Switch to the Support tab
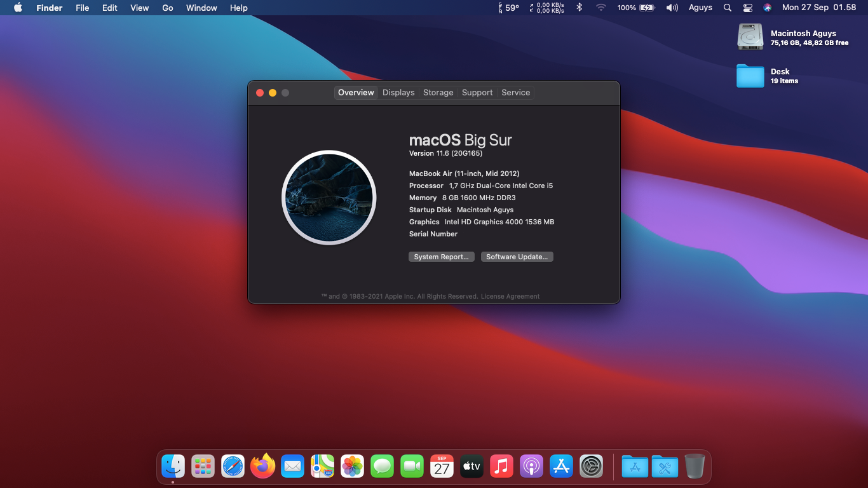The height and width of the screenshot is (488, 868). pos(477,93)
